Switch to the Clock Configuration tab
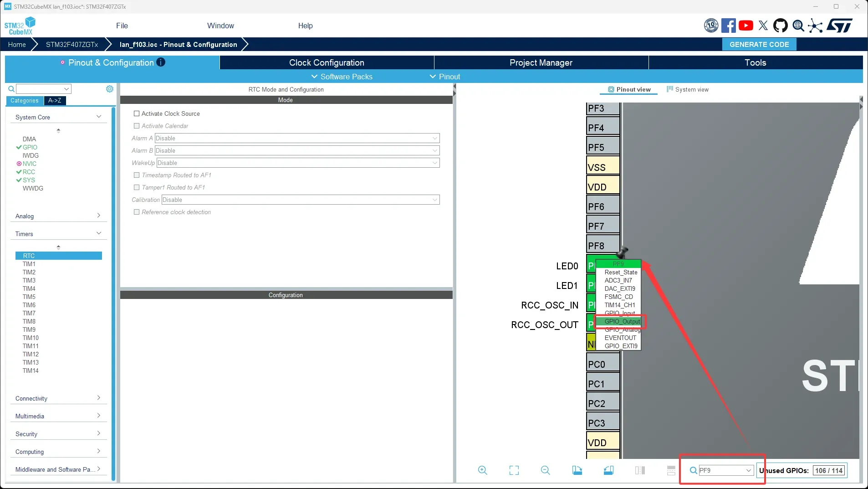This screenshot has height=489, width=868. [x=327, y=62]
